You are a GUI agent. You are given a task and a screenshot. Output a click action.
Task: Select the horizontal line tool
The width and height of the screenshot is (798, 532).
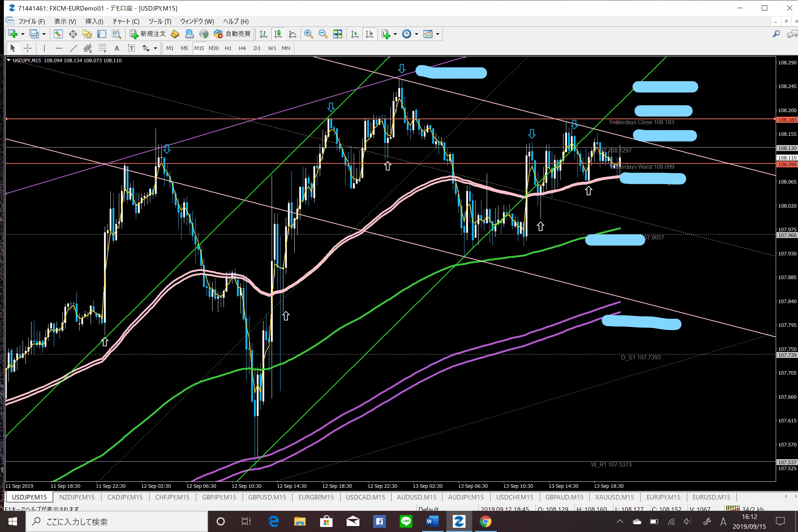59,48
